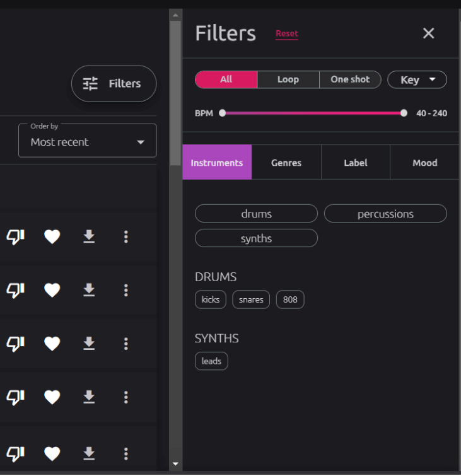Click the SYNTHS section heading
The image size is (461, 476).
(216, 338)
